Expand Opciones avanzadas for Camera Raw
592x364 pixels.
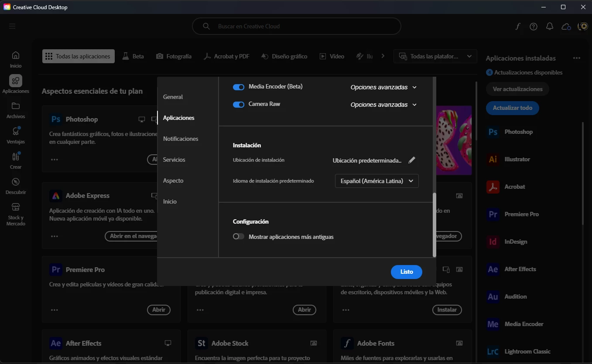[383, 105]
